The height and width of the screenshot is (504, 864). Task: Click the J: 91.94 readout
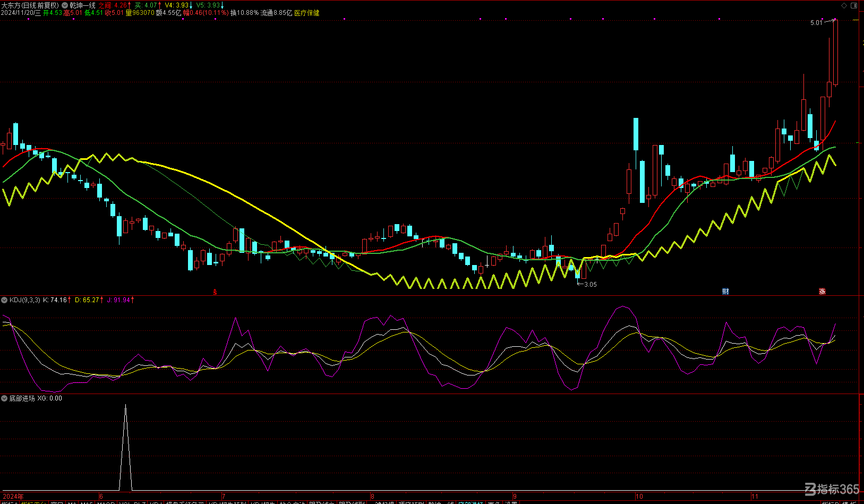point(118,300)
